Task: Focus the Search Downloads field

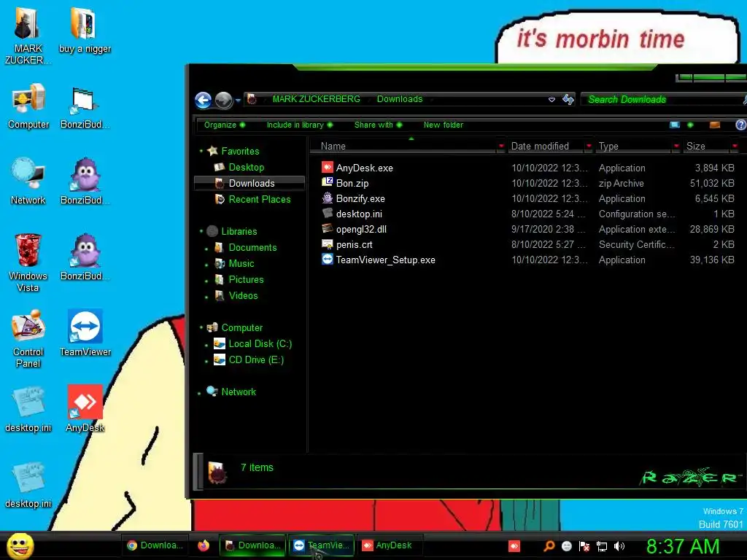Action: pyautogui.click(x=662, y=99)
